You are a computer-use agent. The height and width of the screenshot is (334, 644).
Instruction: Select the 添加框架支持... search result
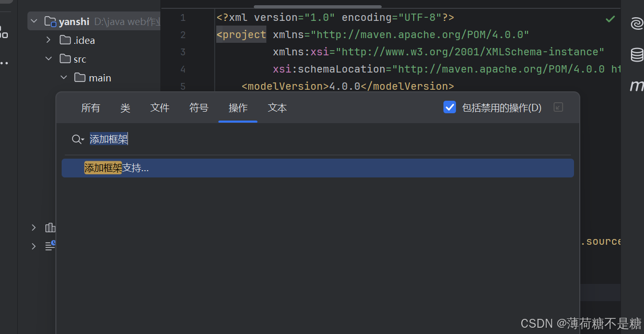pos(318,168)
